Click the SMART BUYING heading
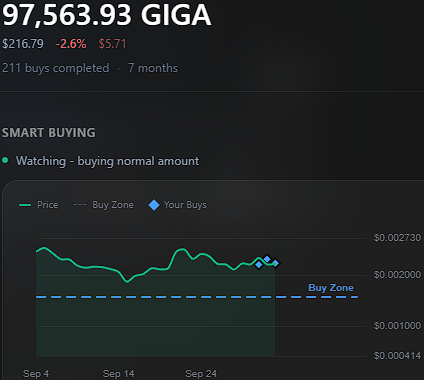 [49, 133]
